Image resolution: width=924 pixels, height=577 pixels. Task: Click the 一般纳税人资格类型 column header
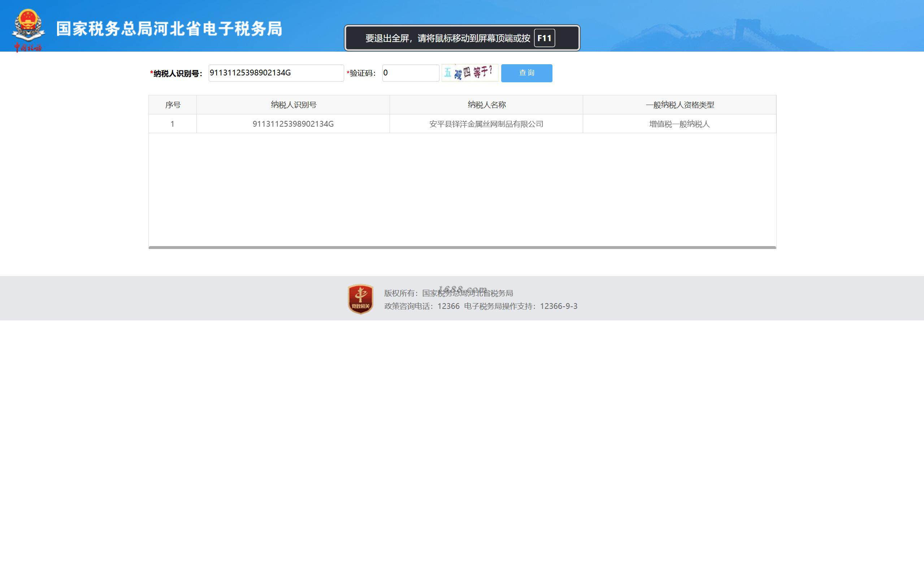click(x=679, y=105)
